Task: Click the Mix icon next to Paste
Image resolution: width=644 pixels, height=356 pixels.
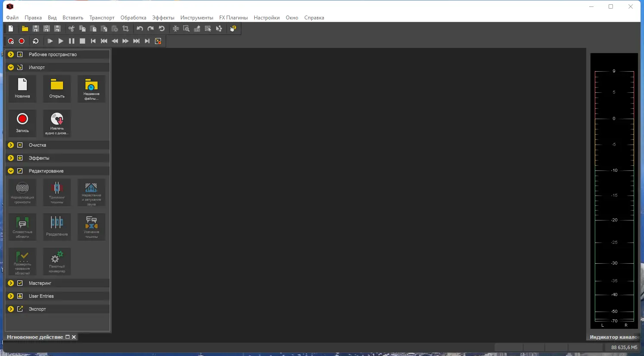Action: [104, 28]
